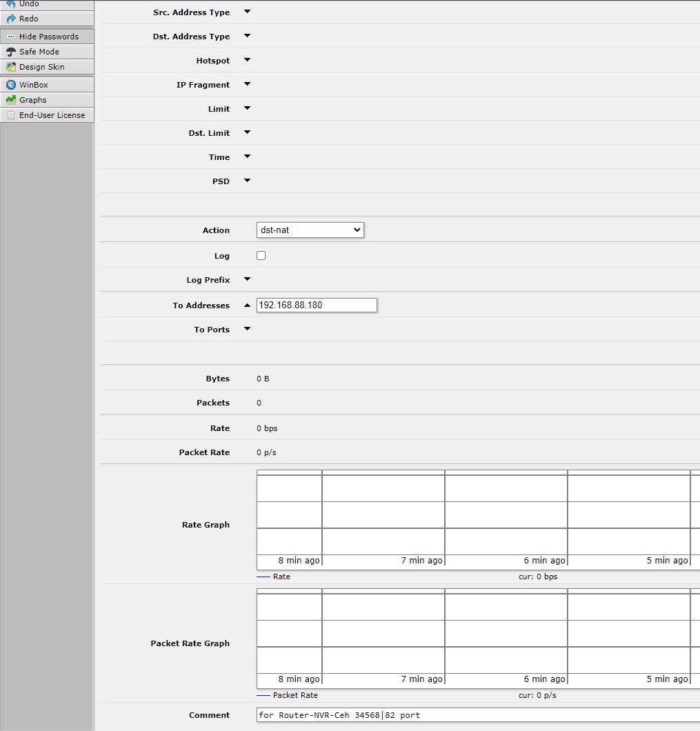The image size is (700, 731).
Task: Enable the Log checkbox
Action: click(x=261, y=255)
